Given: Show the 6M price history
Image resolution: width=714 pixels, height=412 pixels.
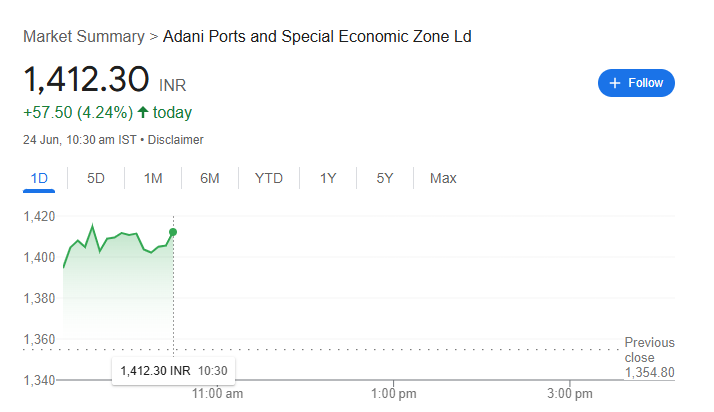Looking at the screenshot, I should [x=209, y=178].
